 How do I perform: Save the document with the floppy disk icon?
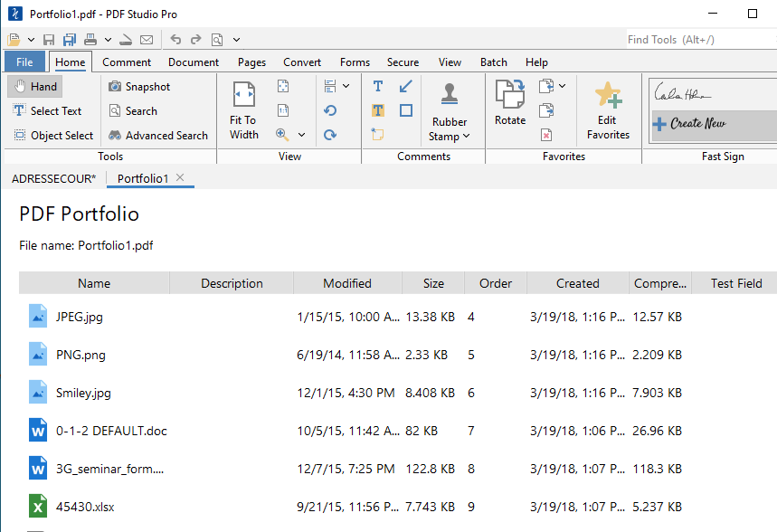pyautogui.click(x=49, y=40)
